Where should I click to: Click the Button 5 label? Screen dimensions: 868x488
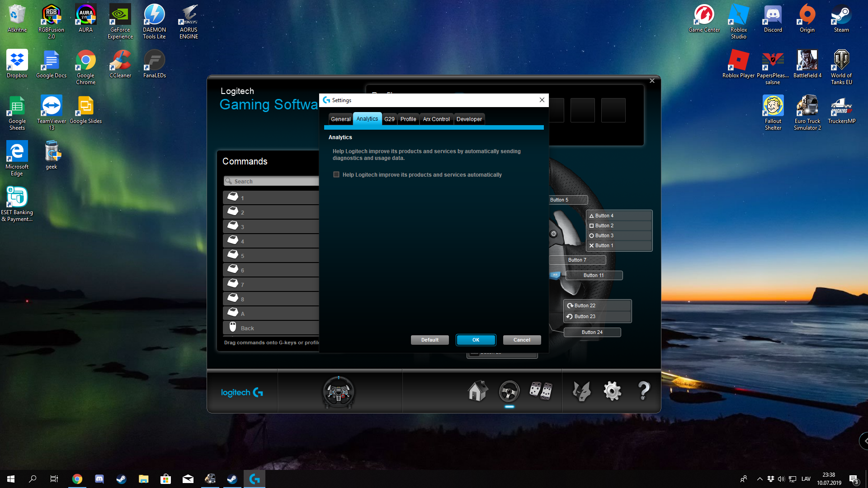coord(568,200)
